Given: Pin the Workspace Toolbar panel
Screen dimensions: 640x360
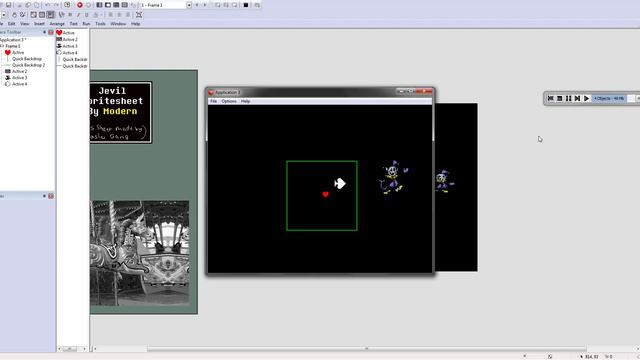Looking at the screenshot, I should (x=44, y=32).
